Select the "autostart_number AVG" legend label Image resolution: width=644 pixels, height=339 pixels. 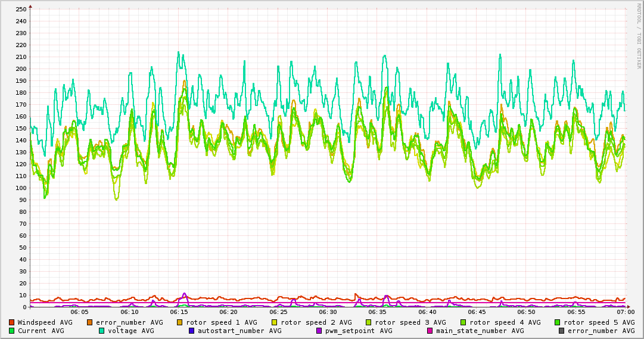click(240, 331)
